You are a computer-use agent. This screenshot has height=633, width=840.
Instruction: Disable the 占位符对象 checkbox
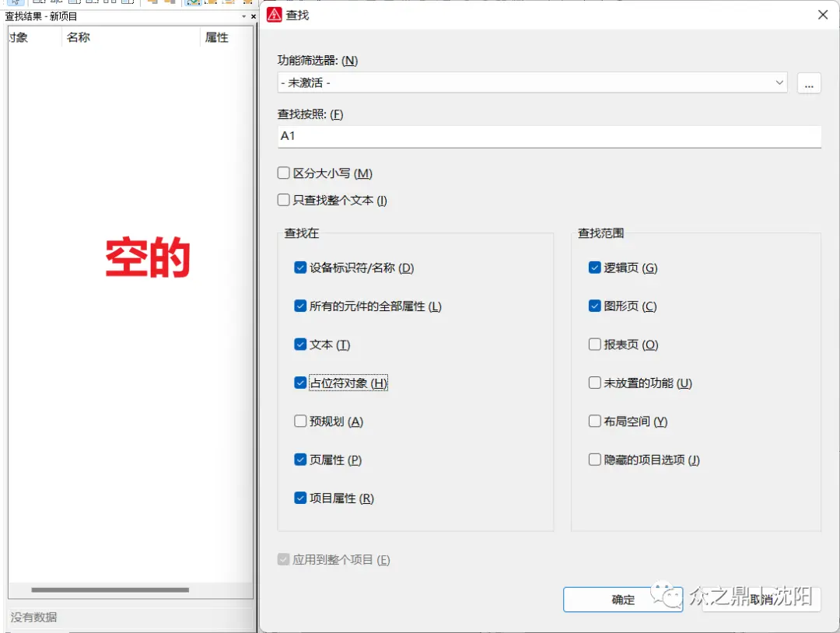coord(300,383)
